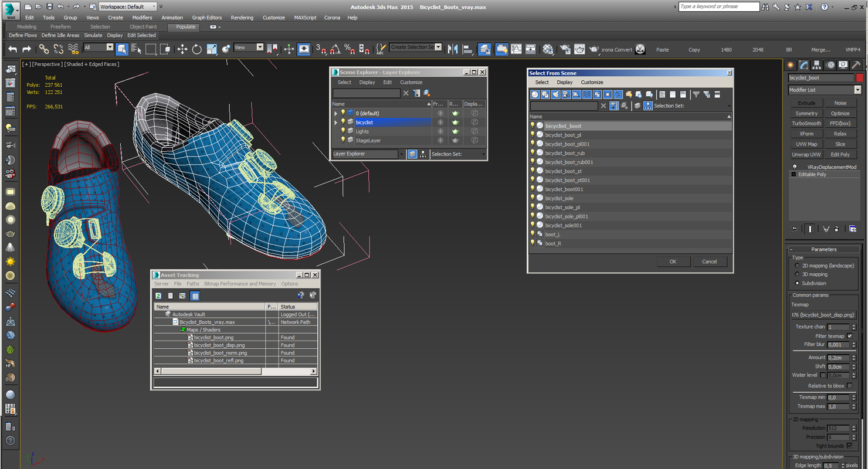The image size is (868, 469).
Task: Click OK in Select From Scene
Action: click(673, 261)
